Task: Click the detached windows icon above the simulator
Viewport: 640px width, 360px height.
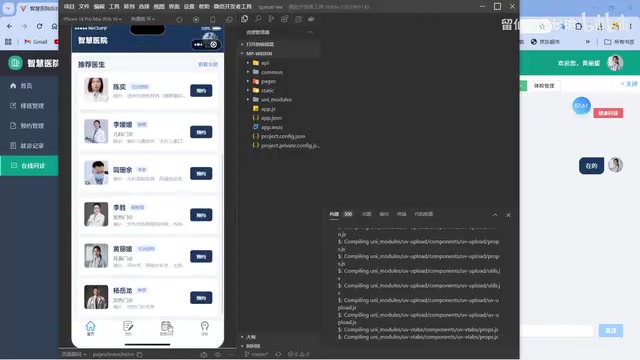Action: pyautogui.click(x=229, y=19)
